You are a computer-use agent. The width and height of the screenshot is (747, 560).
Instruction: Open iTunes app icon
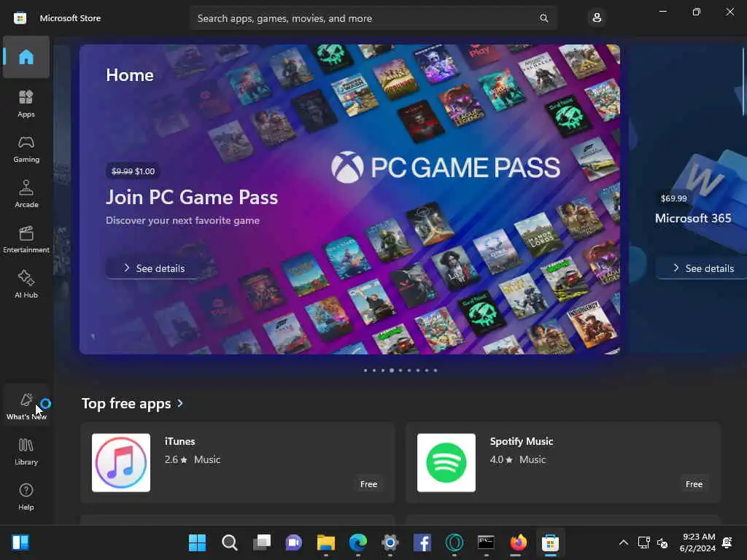[121, 462]
